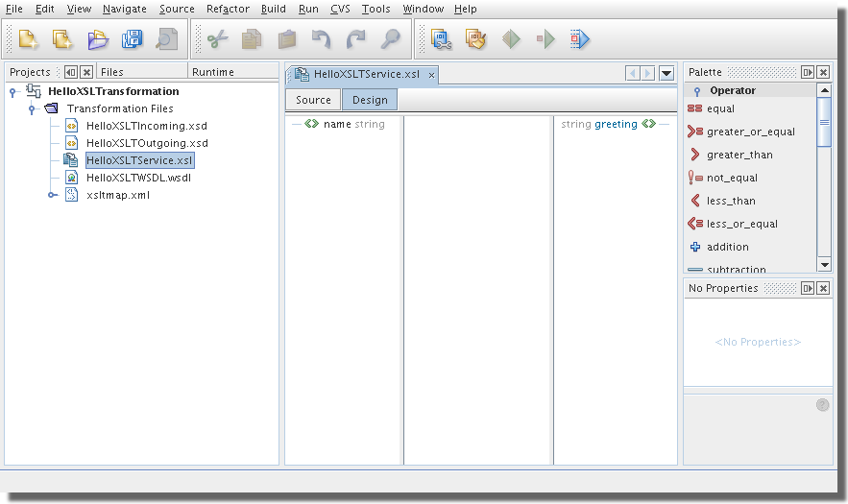The width and height of the screenshot is (848, 504).
Task: Click the editor tabs scroll-left arrow
Action: coord(632,73)
